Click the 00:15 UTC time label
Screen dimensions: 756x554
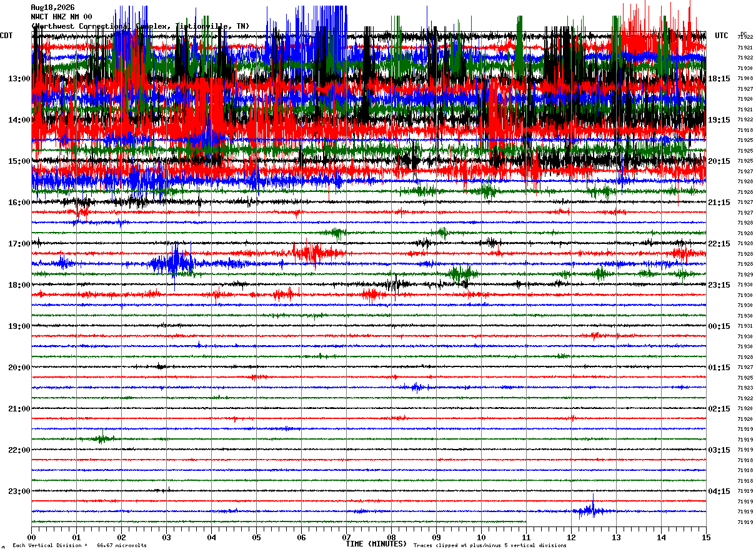tap(719, 326)
